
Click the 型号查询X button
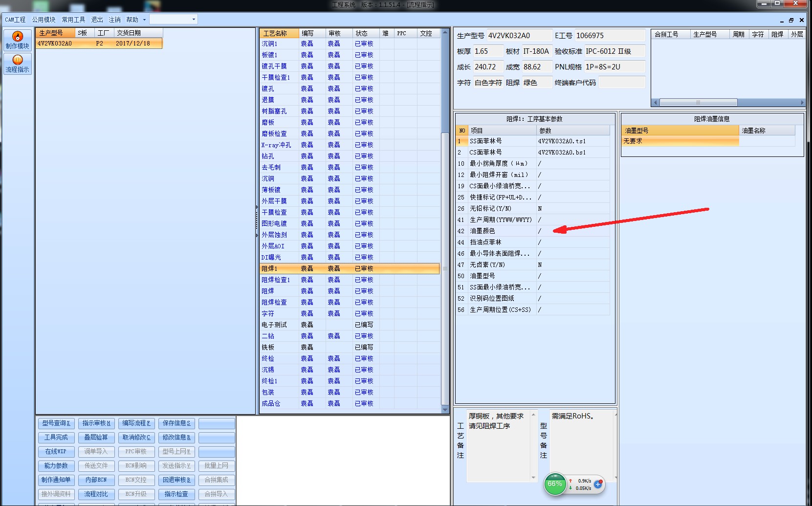pos(56,423)
